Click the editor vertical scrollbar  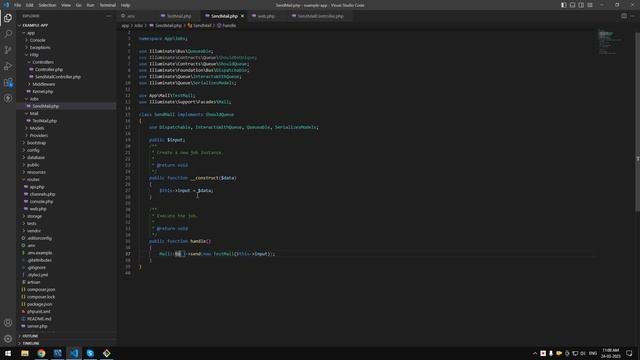click(x=638, y=122)
